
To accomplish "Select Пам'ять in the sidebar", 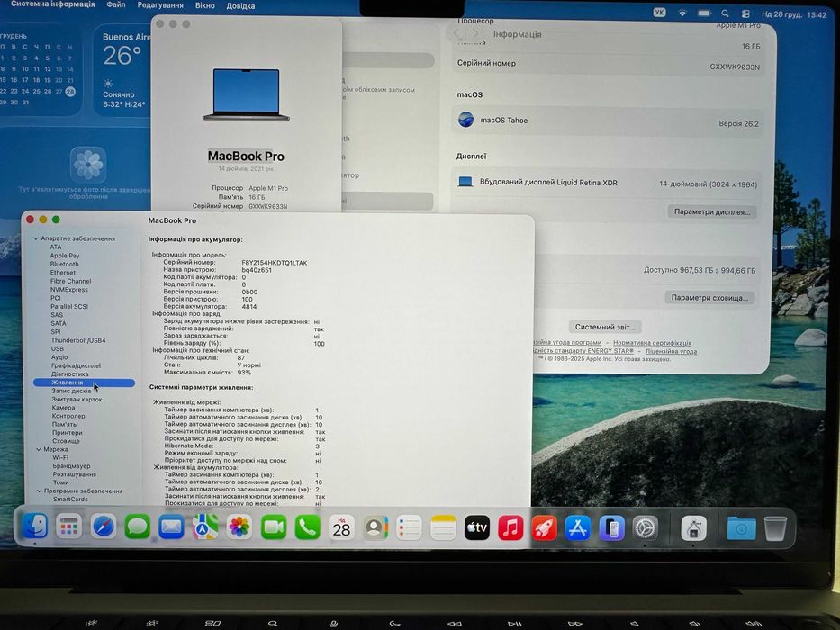I will pyautogui.click(x=64, y=424).
